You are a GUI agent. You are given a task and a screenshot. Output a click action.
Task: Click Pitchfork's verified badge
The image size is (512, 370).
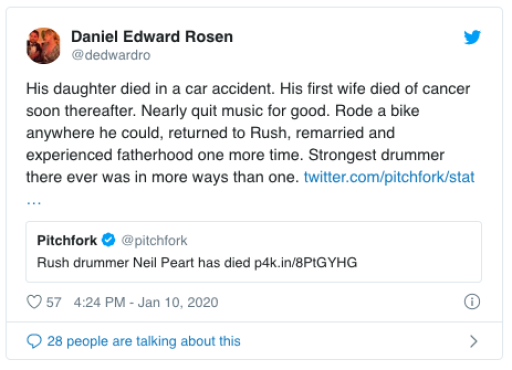[x=108, y=240]
